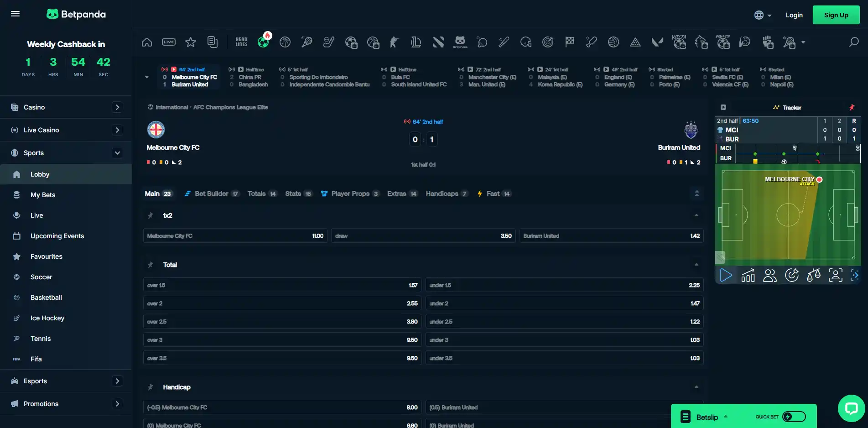
Task: Pin the Handicap market
Action: click(x=151, y=387)
